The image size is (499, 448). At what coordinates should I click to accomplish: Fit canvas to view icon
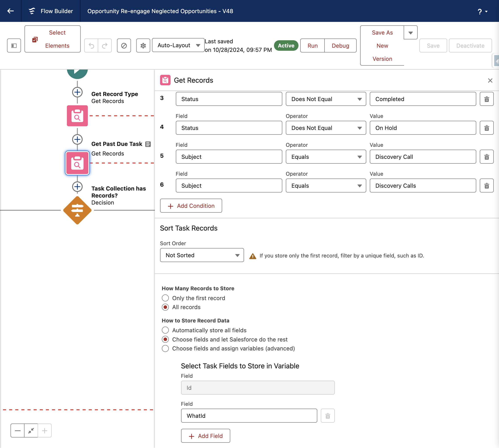[x=31, y=430]
